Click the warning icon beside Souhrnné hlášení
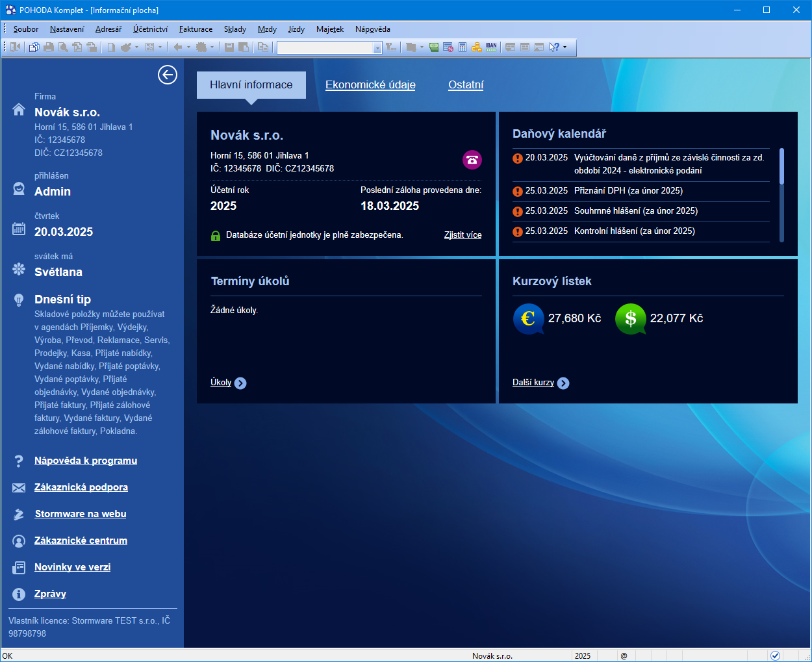 coord(518,211)
